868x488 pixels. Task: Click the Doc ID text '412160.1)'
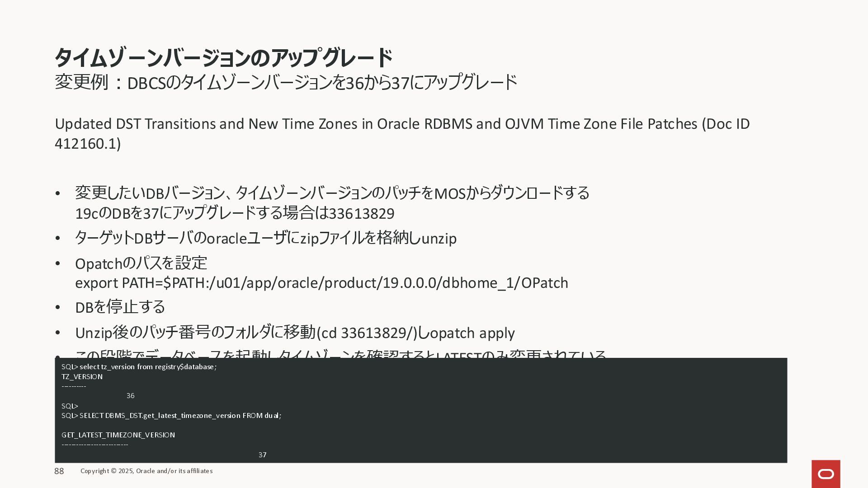[88, 144]
